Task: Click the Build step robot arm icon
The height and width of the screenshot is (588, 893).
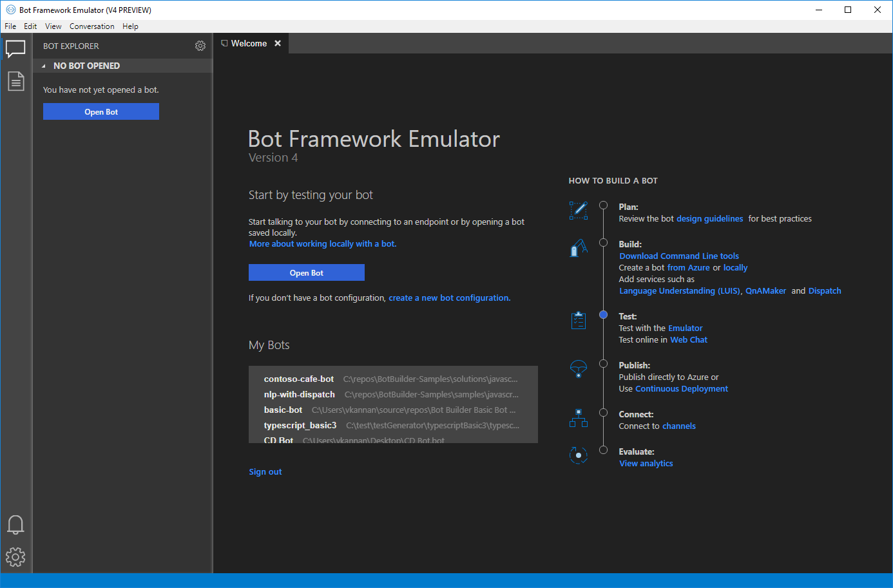Action: (x=579, y=248)
